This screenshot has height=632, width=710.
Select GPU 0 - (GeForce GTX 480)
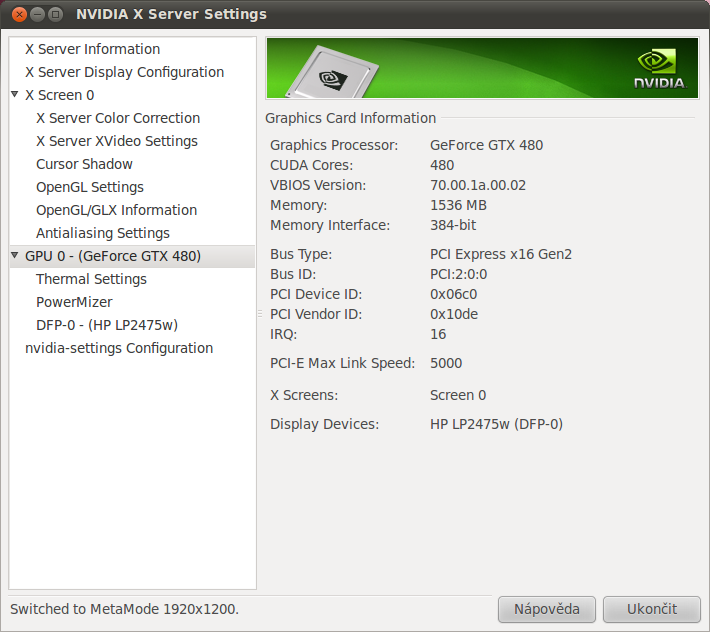113,256
